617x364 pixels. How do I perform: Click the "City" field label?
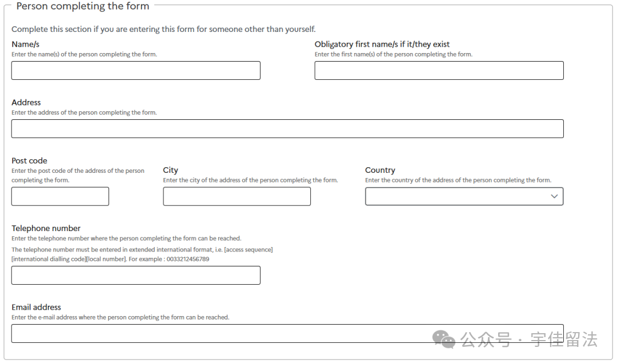pyautogui.click(x=170, y=170)
